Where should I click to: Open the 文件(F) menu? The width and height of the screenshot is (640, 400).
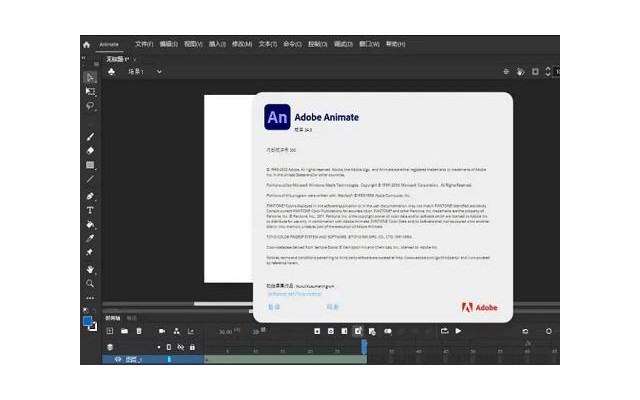point(144,44)
